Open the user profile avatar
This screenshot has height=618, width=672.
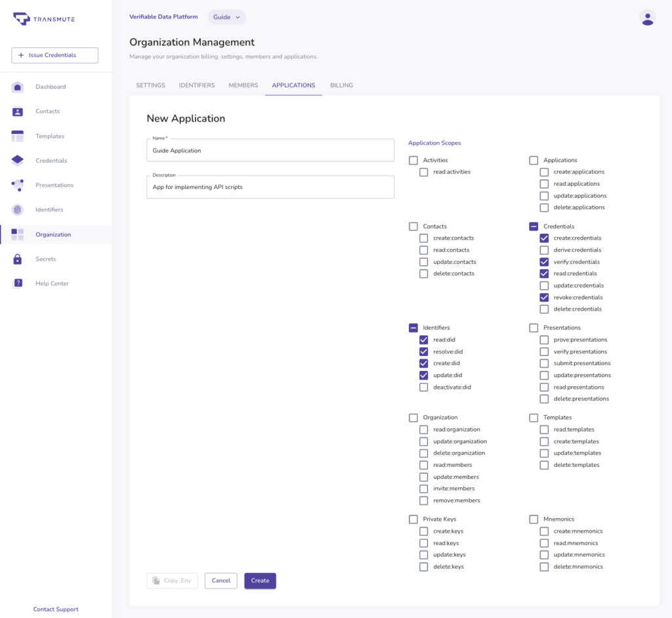(647, 18)
